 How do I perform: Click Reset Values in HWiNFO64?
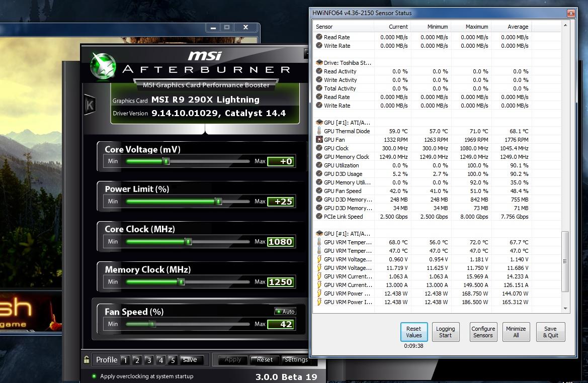tap(413, 332)
